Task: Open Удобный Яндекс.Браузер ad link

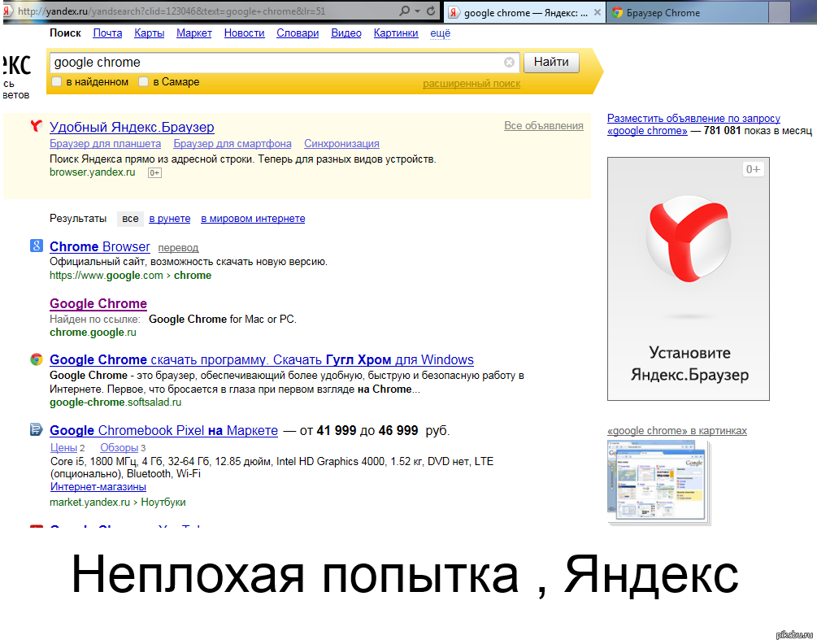Action: tap(132, 127)
